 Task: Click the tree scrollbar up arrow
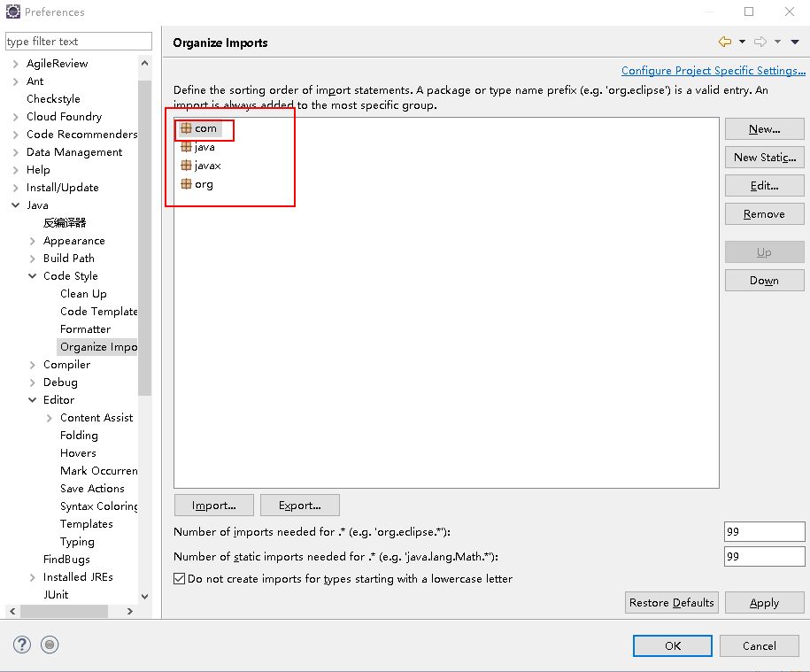pyautogui.click(x=144, y=63)
